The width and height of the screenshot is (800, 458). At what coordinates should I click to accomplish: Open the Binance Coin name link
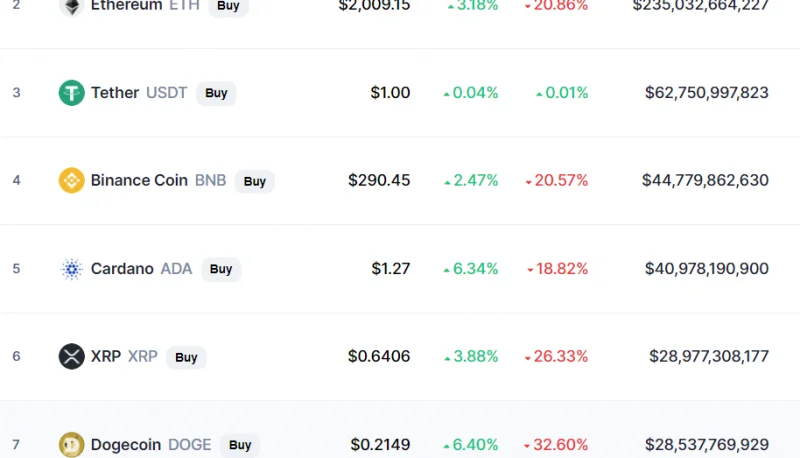pyautogui.click(x=139, y=181)
